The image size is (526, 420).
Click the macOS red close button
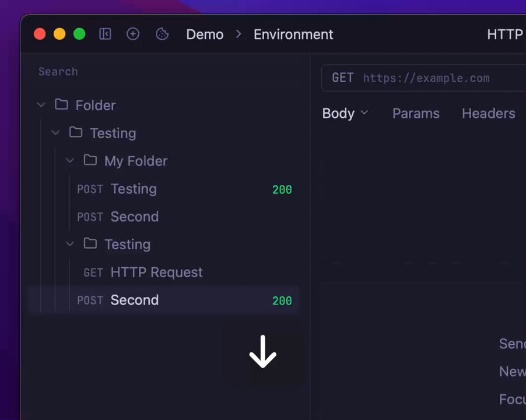pos(40,34)
